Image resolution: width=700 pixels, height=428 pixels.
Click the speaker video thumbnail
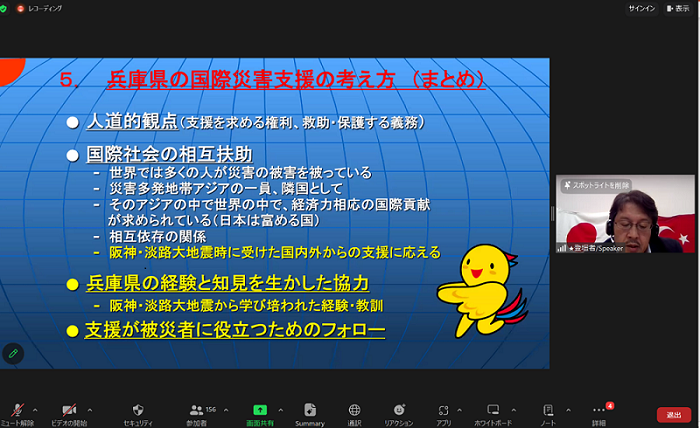tap(625, 214)
